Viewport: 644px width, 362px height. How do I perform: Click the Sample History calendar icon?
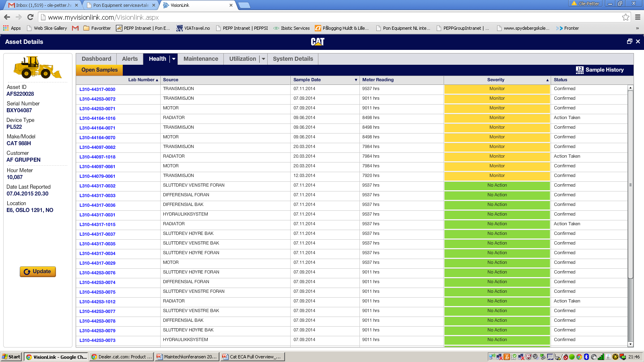580,70
